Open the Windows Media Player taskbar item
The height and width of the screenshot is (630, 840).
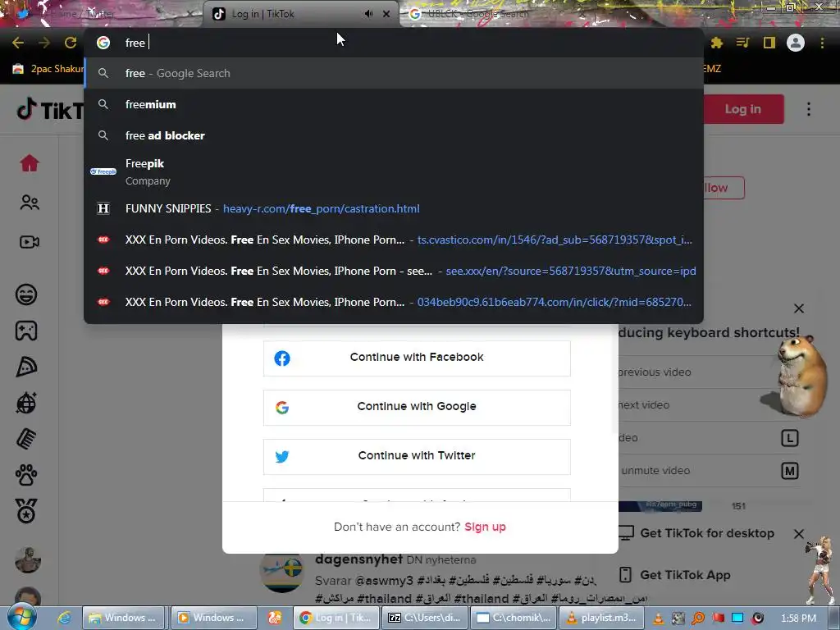(x=212, y=618)
